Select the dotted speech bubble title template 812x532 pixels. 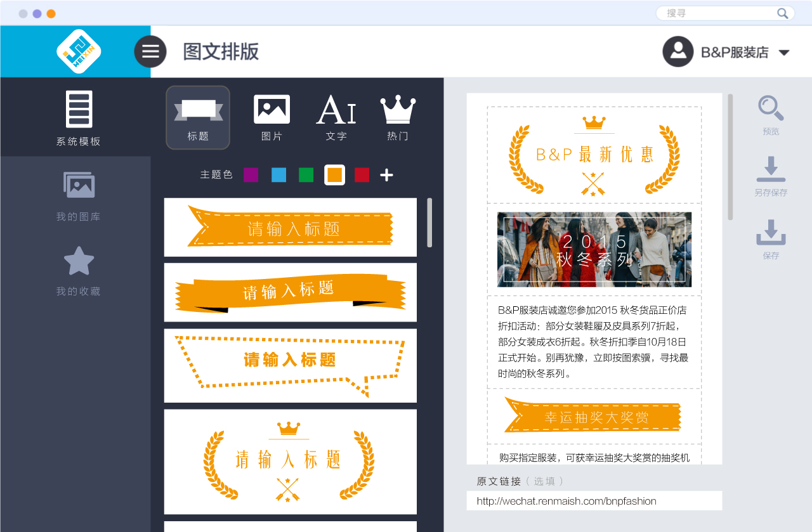coord(290,365)
